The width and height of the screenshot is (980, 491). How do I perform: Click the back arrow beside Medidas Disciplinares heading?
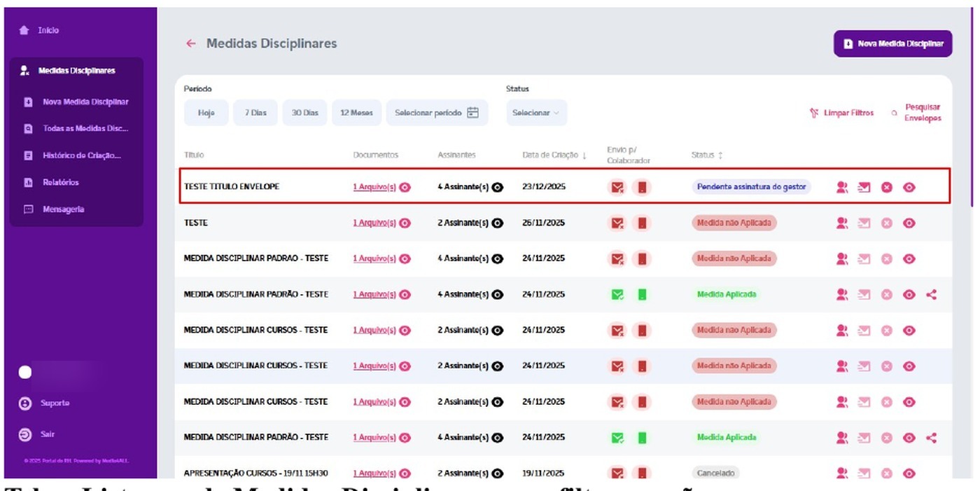coord(190,43)
